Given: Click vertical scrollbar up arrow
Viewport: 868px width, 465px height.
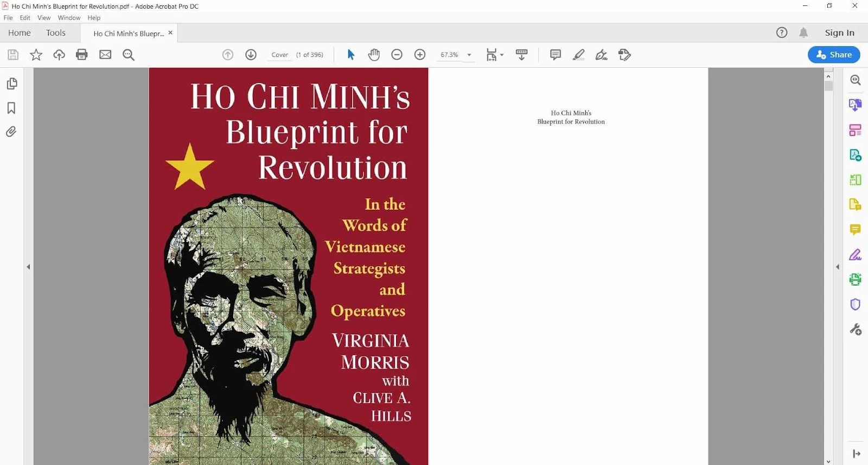Looking at the screenshot, I should click(x=828, y=76).
